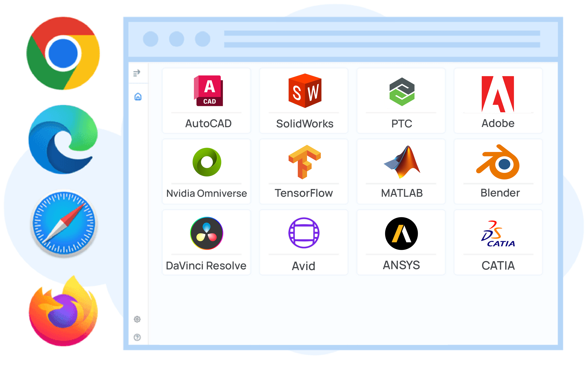The height and width of the screenshot is (374, 588).
Task: Click the Adobe label text
Action: 498,123
